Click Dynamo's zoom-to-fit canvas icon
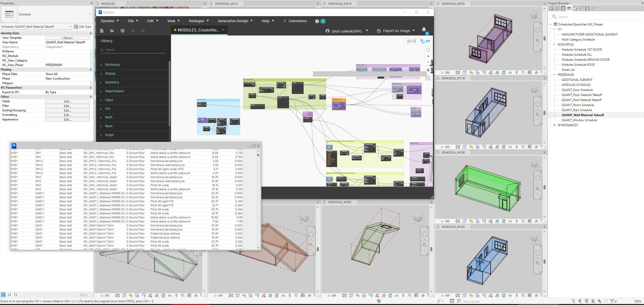644x305 pixels. pos(428,50)
